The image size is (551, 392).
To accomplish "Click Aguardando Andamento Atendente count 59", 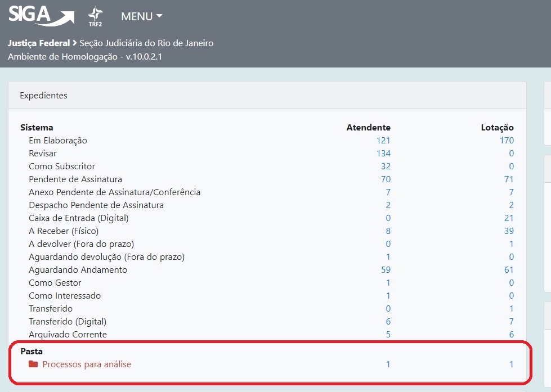I will coord(386,270).
